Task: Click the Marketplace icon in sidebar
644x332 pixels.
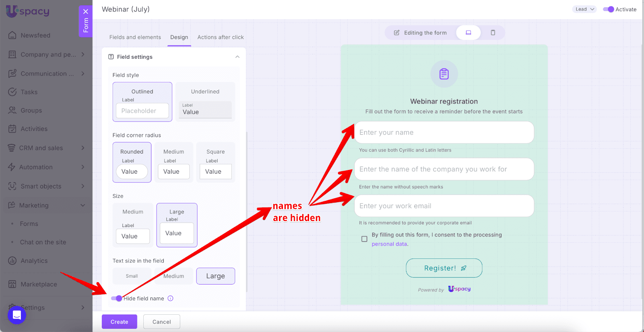Action: pos(12,284)
